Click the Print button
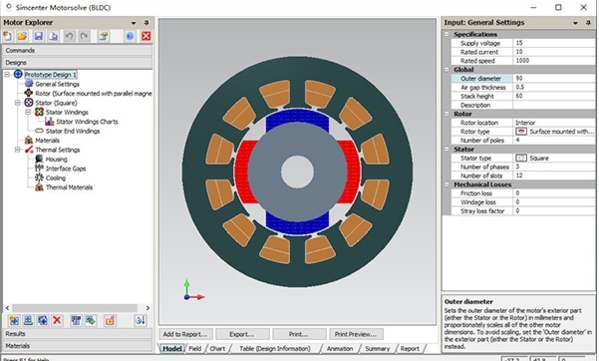599x361 pixels. click(x=299, y=334)
